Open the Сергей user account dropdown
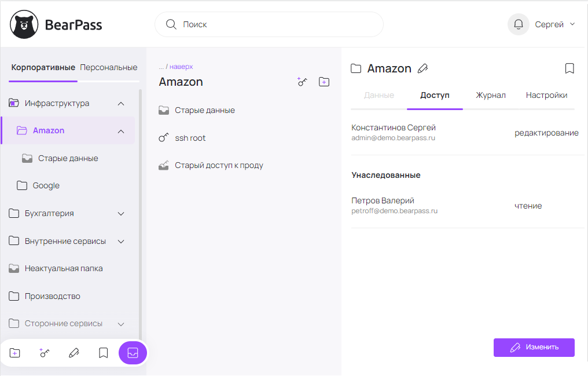This screenshot has width=588, height=376. click(554, 24)
